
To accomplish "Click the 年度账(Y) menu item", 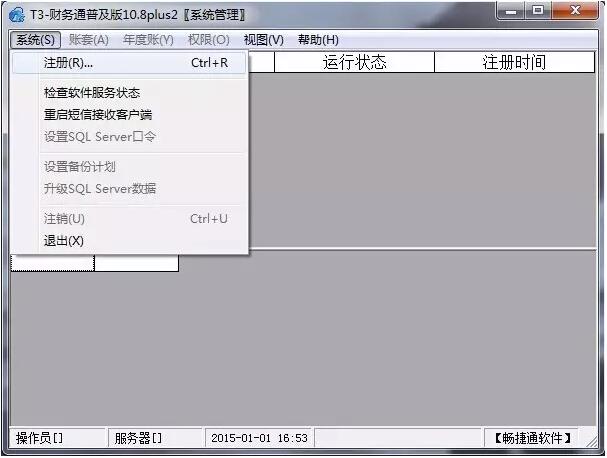I will [x=148, y=40].
